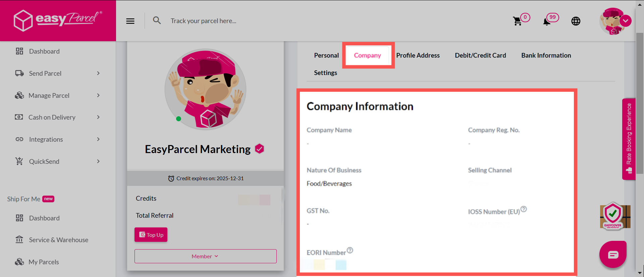
Task: Toggle the hamburger menu icon
Action: (130, 21)
